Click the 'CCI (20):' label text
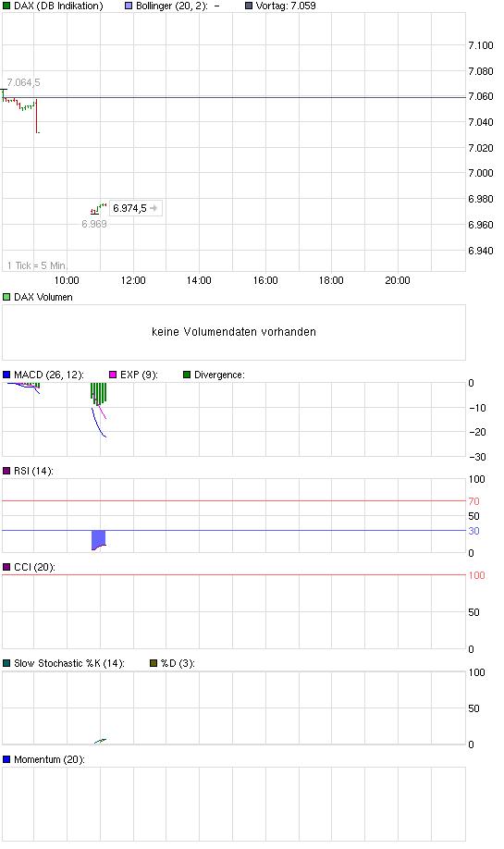This screenshot has height=849, width=504. click(34, 567)
